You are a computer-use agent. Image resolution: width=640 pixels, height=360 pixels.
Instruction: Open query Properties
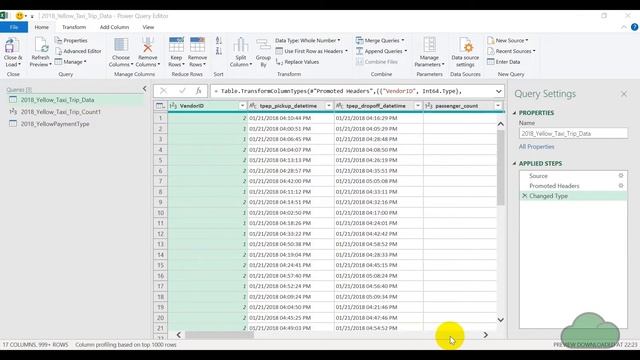(71, 40)
